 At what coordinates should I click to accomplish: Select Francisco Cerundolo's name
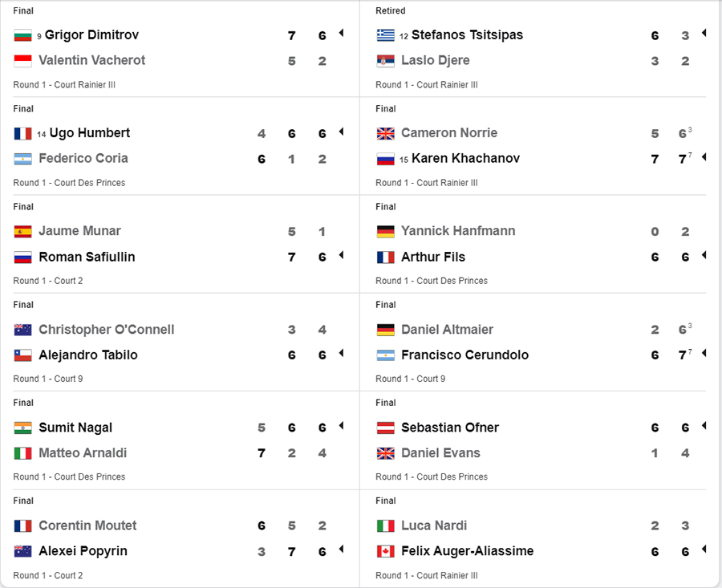point(464,355)
